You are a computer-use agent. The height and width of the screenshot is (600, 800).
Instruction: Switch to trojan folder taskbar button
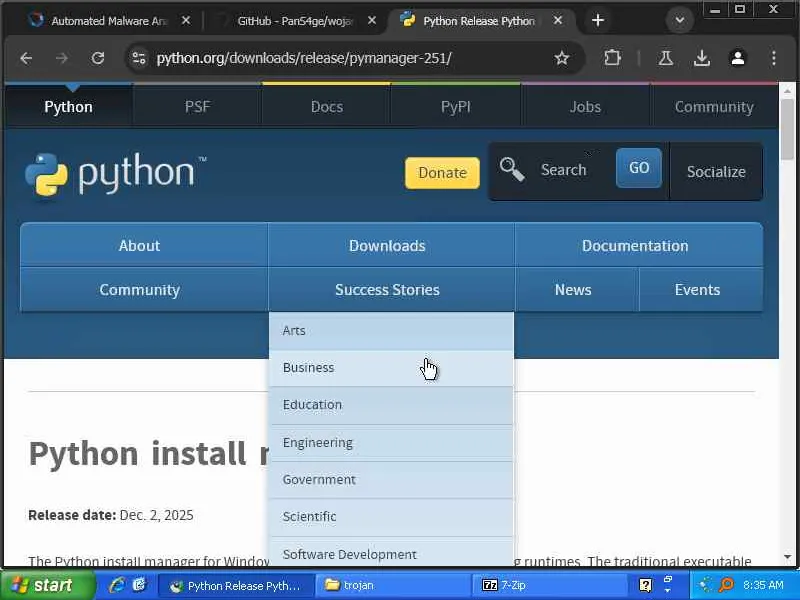point(391,585)
